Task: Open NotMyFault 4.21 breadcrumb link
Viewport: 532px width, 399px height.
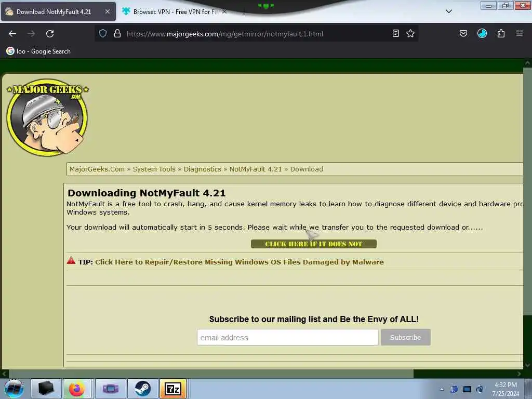Action: tap(256, 169)
